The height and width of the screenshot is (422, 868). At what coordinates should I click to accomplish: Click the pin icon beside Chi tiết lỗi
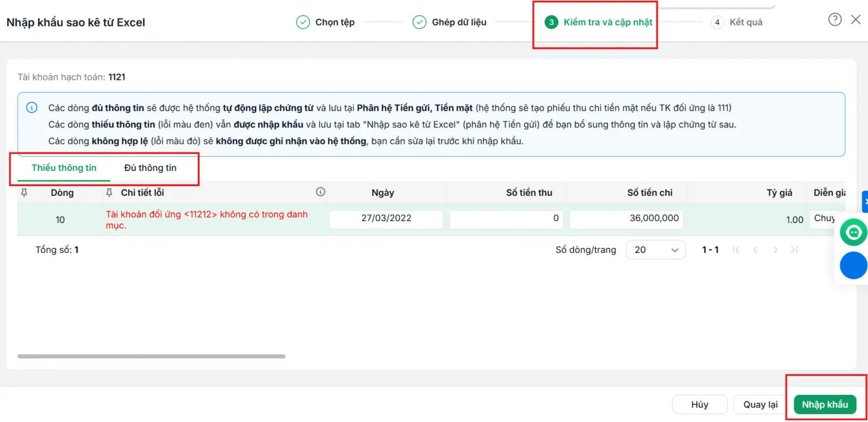tap(110, 193)
